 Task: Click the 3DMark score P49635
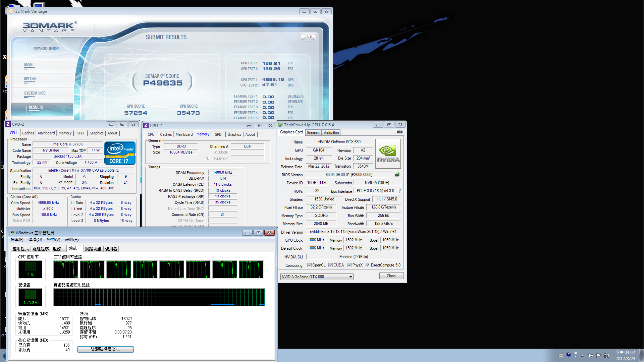pos(163,83)
